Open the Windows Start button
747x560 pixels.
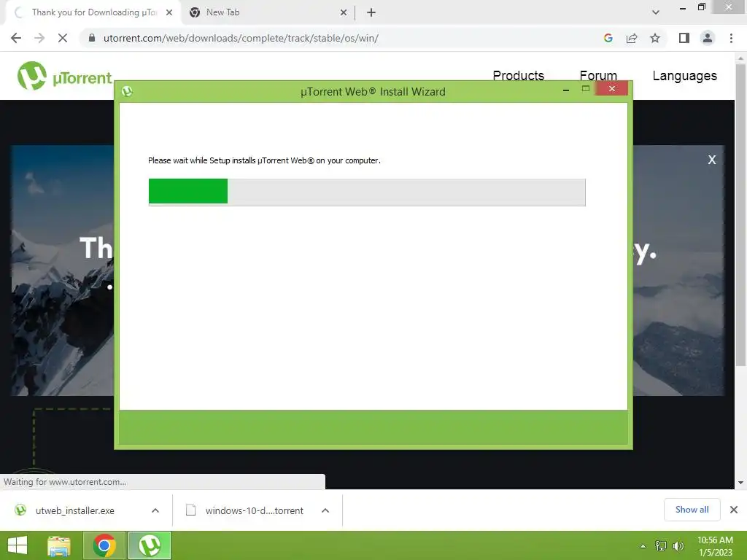pyautogui.click(x=18, y=545)
